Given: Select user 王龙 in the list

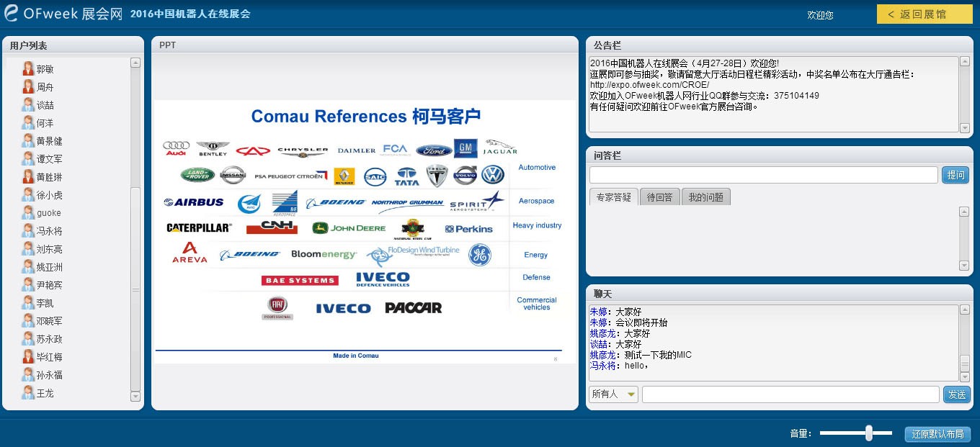Looking at the screenshot, I should click(45, 393).
